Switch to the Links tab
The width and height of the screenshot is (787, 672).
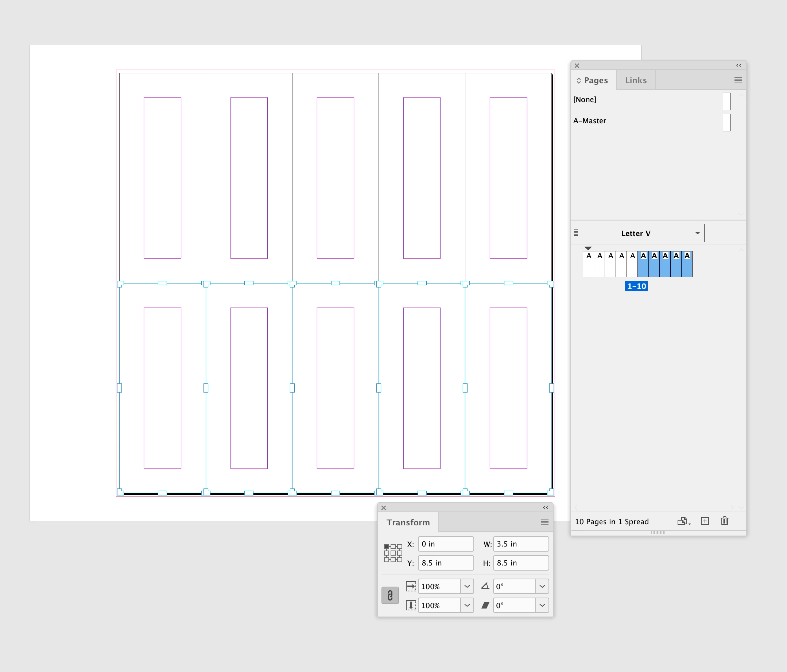[635, 80]
